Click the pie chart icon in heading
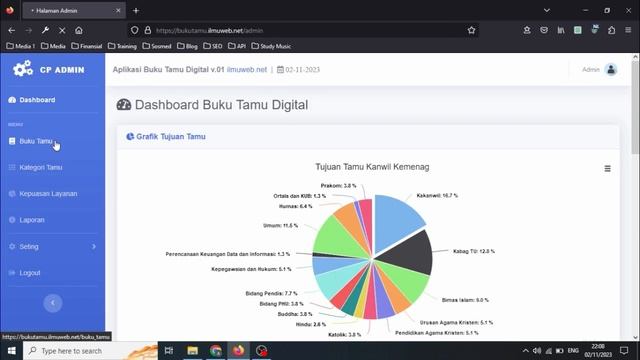This screenshot has height=360, width=640. 130,137
